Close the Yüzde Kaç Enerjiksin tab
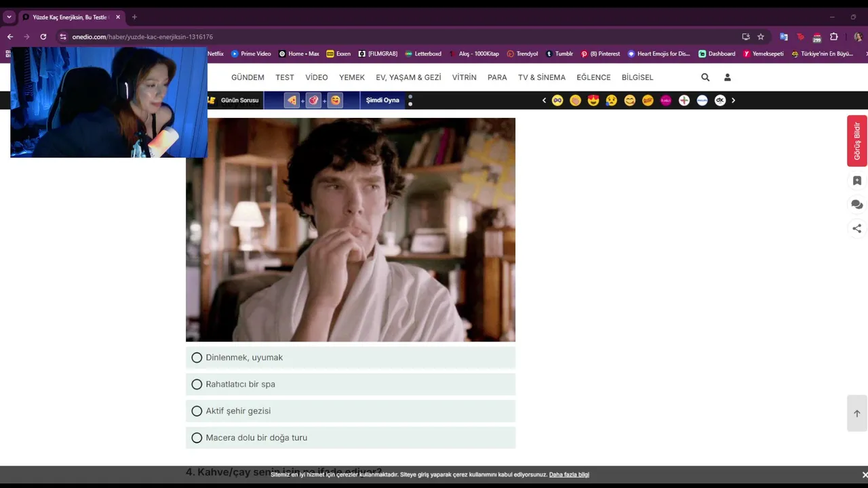The height and width of the screenshot is (488, 868). tap(118, 17)
